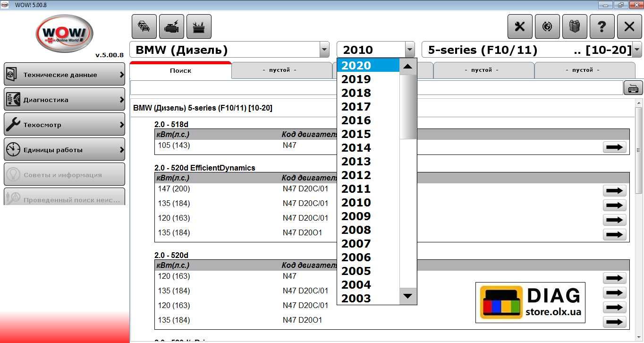Image resolution: width=644 pixels, height=343 pixels.
Task: Open the engine diagnostics icon in the toolbar
Action: pos(171,26)
